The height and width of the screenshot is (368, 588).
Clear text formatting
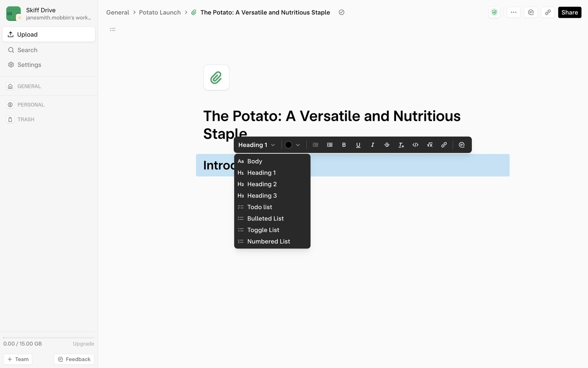(401, 145)
